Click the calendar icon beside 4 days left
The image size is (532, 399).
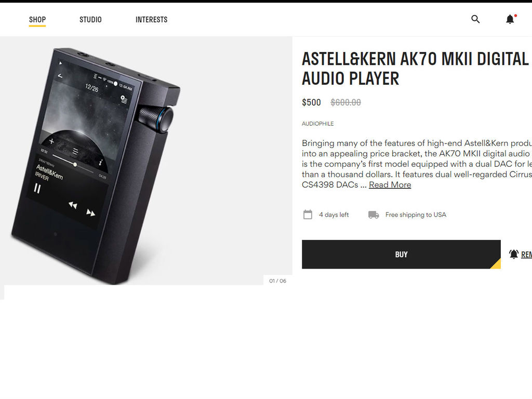point(308,215)
